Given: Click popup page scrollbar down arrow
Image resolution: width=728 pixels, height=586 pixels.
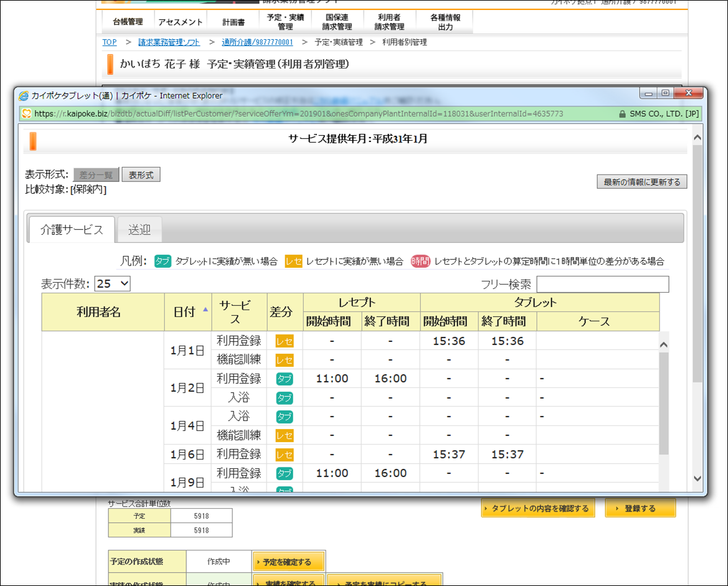Looking at the screenshot, I should [697, 478].
